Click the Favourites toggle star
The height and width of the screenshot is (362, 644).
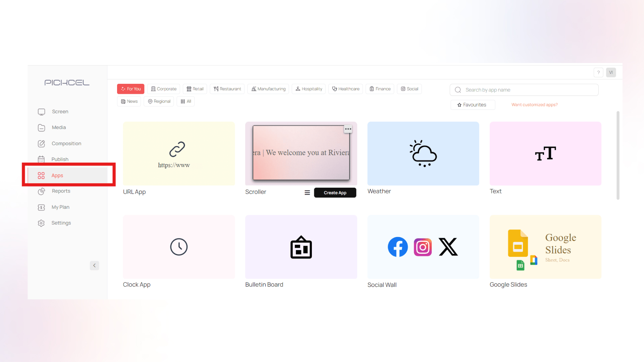(459, 105)
